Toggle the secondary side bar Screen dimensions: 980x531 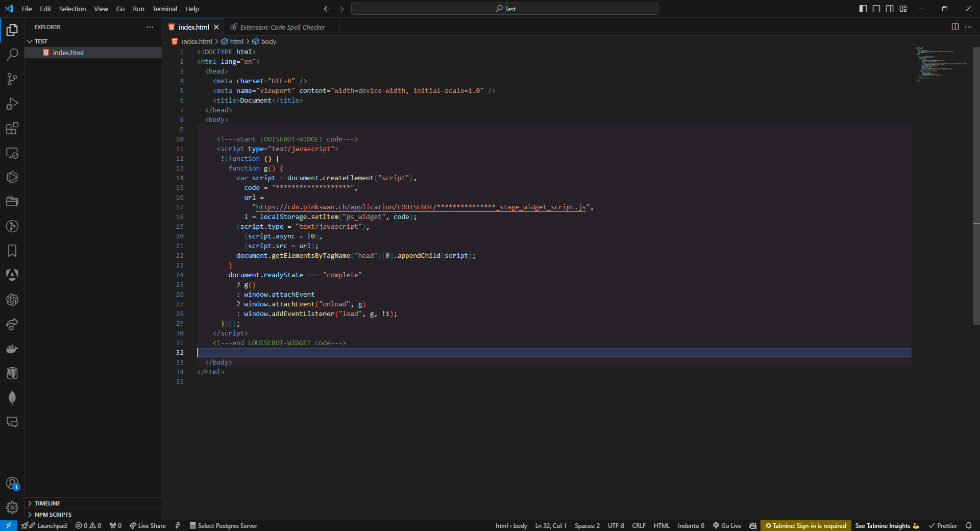point(890,9)
